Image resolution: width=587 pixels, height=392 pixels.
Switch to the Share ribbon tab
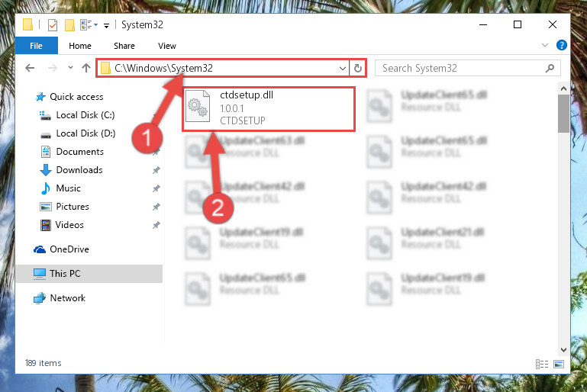tap(124, 46)
